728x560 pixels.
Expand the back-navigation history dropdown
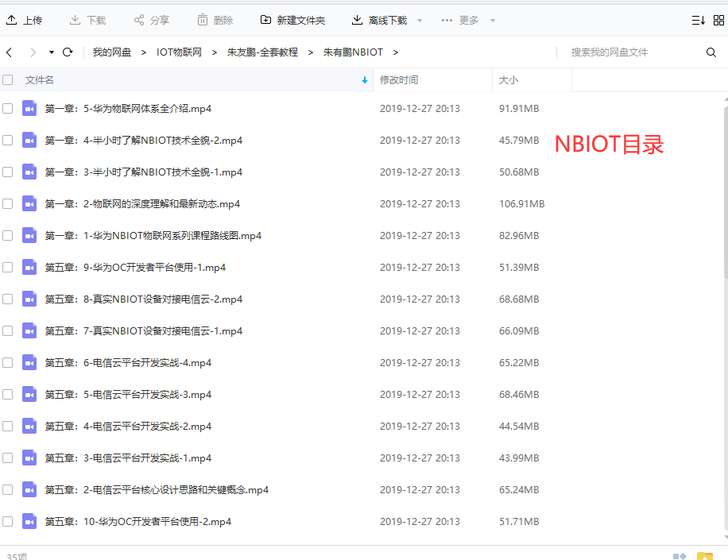[x=49, y=52]
